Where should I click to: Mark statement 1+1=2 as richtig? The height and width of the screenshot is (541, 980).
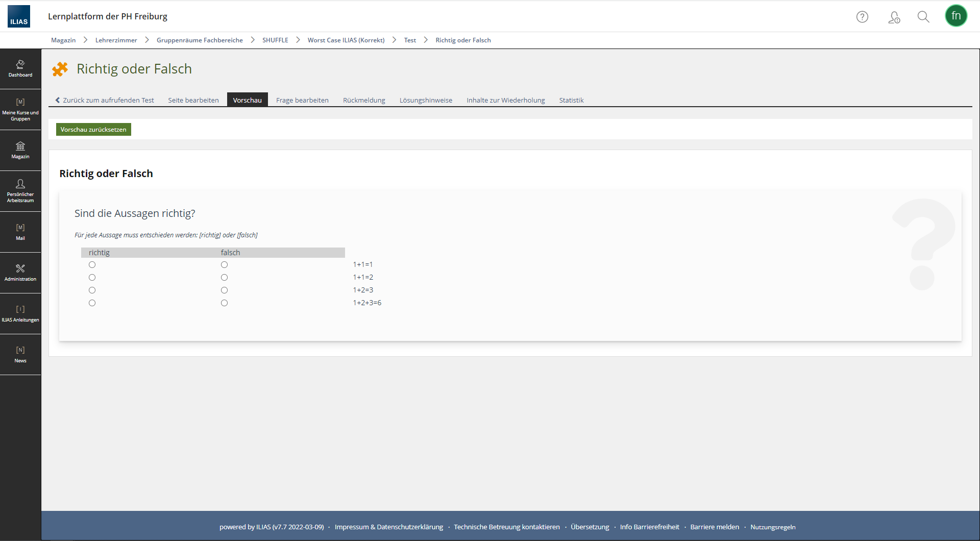[x=92, y=277]
